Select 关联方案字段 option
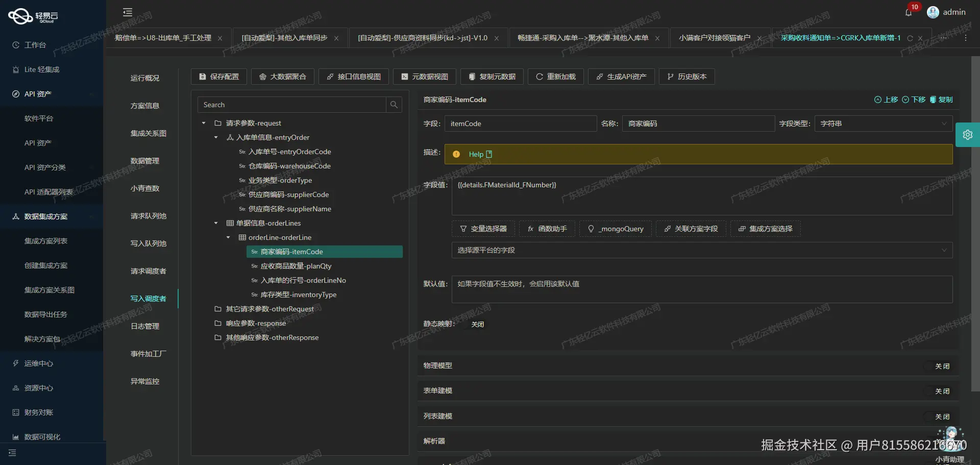The image size is (980, 465). coord(691,229)
